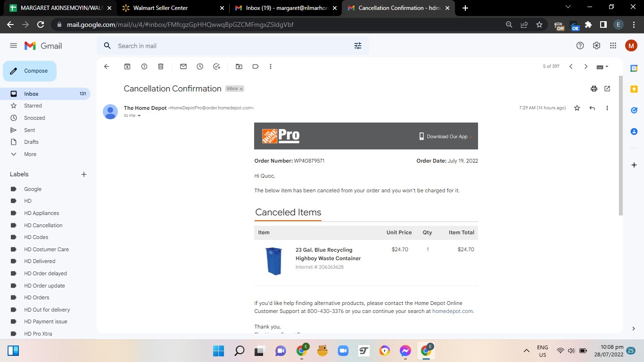Image resolution: width=644 pixels, height=362 pixels.
Task: Click the blue recycling container product image
Action: pyautogui.click(x=274, y=261)
